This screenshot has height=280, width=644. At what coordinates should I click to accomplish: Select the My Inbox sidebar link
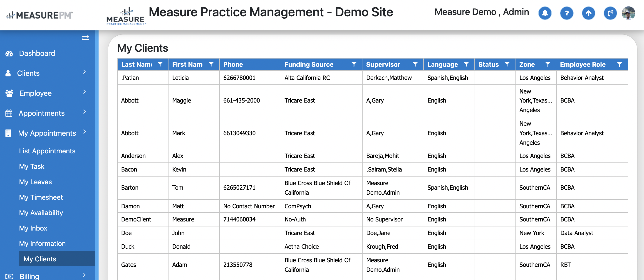[33, 228]
